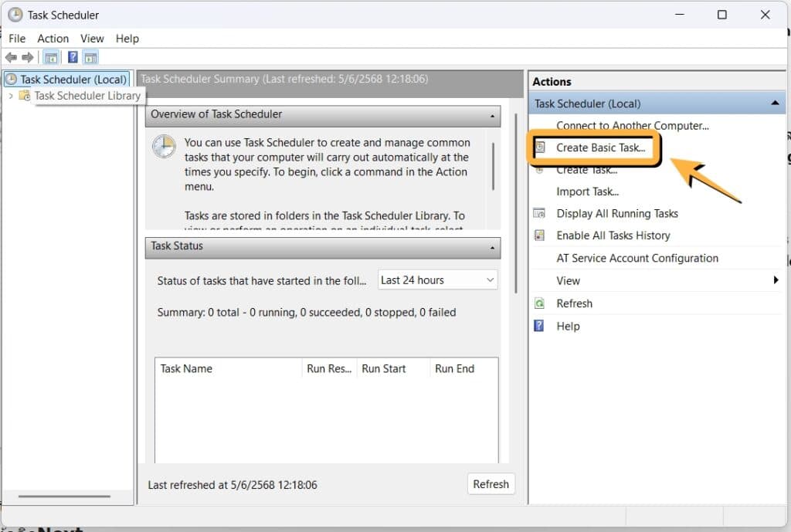Click the Forward arrow toolbar icon

(28, 57)
